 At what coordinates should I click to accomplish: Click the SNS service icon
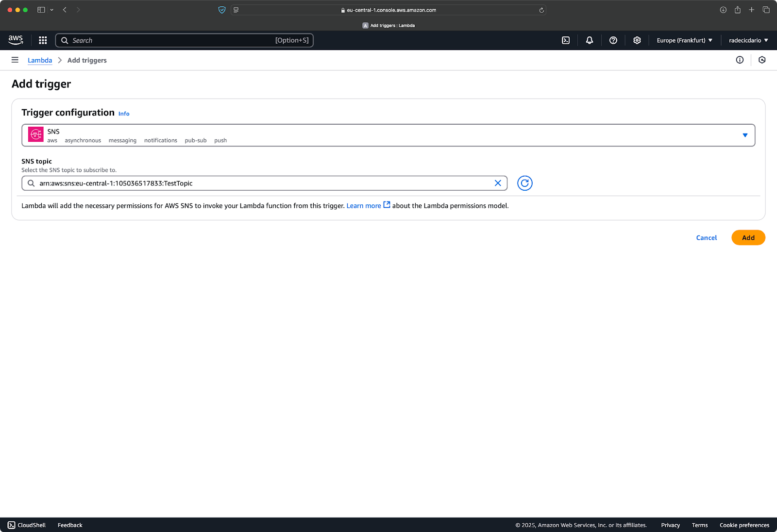pyautogui.click(x=36, y=134)
